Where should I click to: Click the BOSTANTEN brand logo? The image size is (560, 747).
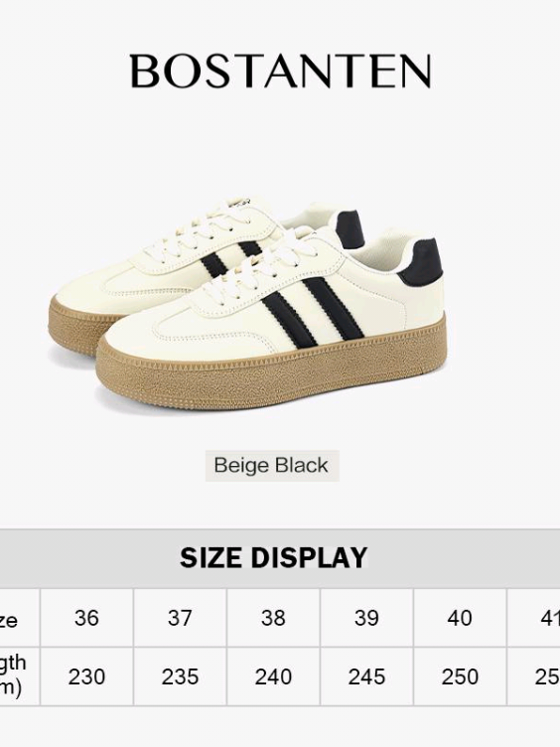pos(280,71)
